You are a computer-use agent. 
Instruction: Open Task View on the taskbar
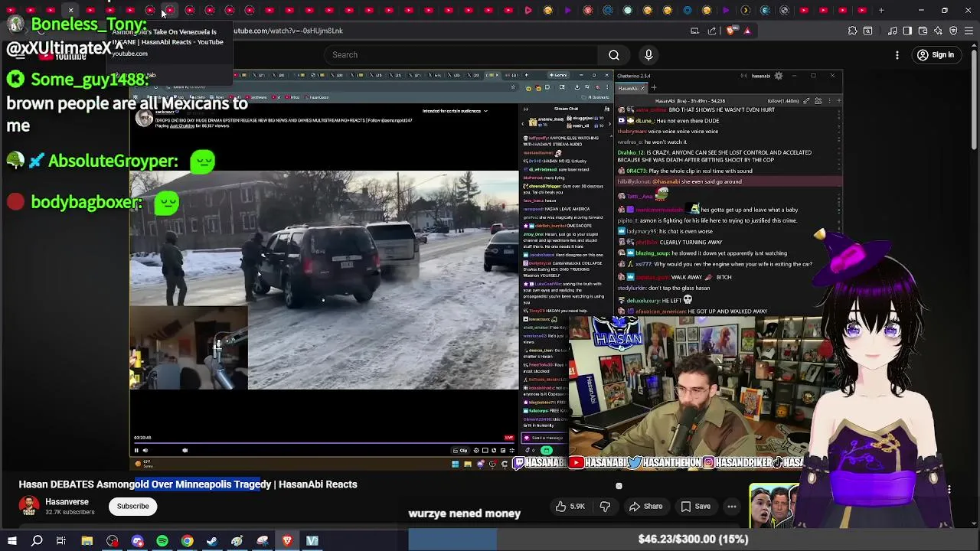(61, 541)
